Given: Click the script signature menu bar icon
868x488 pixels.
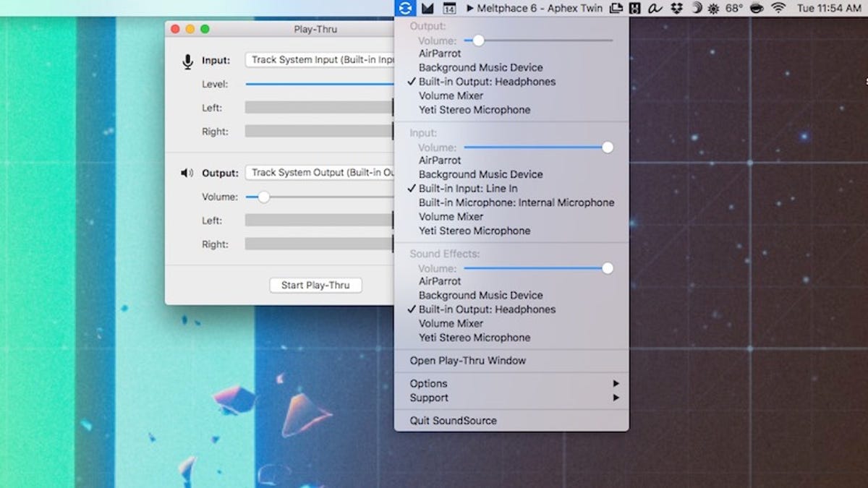Looking at the screenshot, I should [655, 9].
